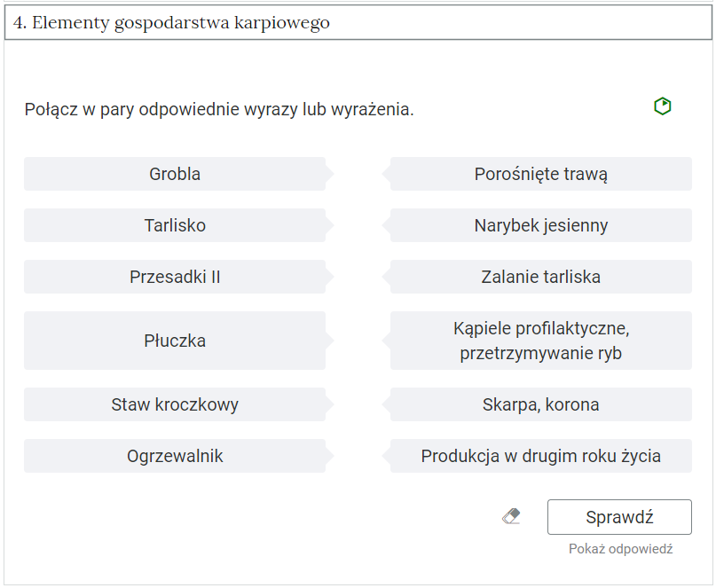Select the Grobla tile
716x588 pixels.
click(175, 174)
